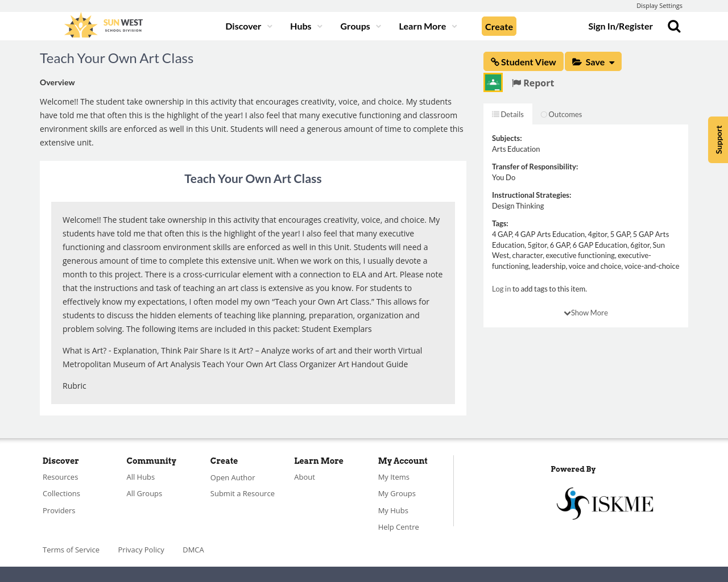Select the Details tab

click(508, 114)
